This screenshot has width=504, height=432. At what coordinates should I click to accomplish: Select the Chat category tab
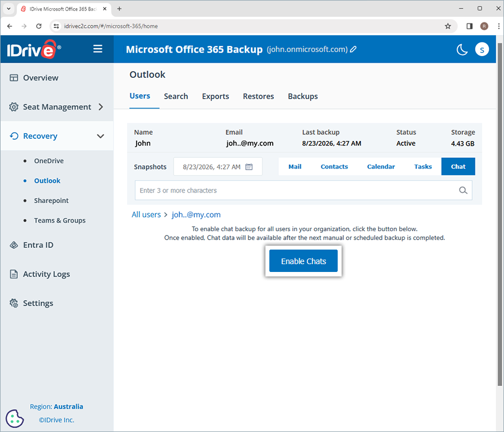coord(458,167)
